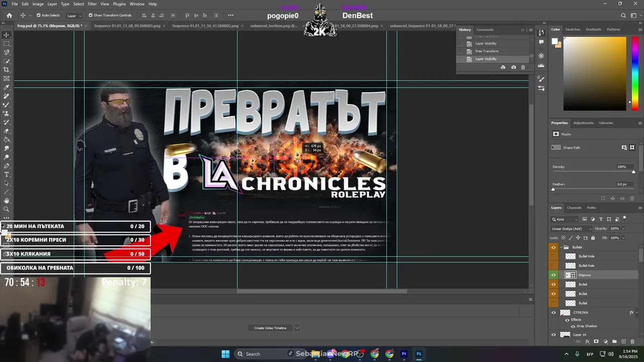Hide the Мерник layer
644x362 pixels.
pyautogui.click(x=554, y=275)
